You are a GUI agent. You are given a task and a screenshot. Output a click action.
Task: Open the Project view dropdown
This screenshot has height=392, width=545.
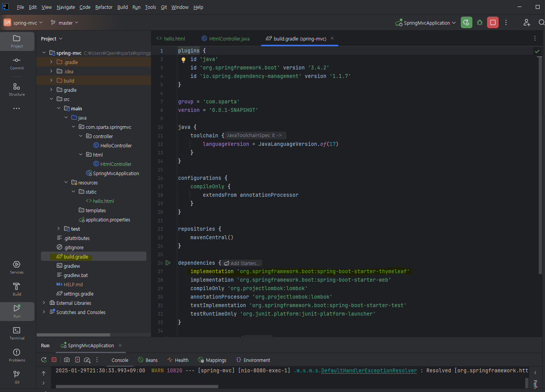52,39
